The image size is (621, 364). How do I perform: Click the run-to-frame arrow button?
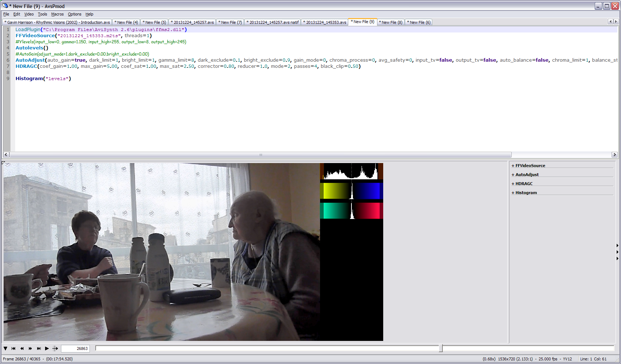tap(55, 348)
